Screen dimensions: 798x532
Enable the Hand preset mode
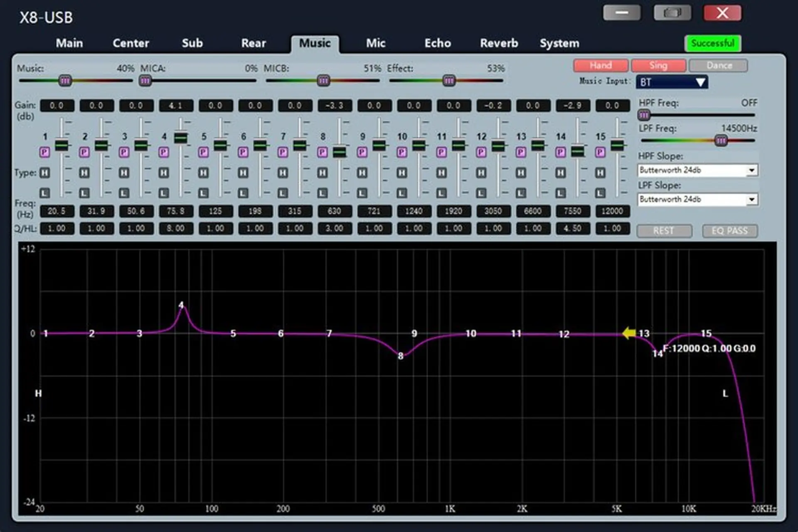pyautogui.click(x=601, y=66)
